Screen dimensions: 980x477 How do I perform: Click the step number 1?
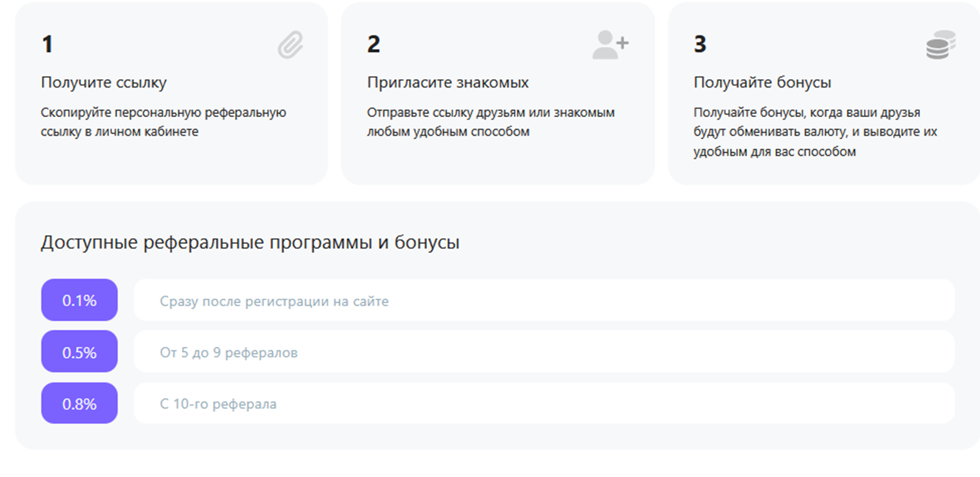47,45
